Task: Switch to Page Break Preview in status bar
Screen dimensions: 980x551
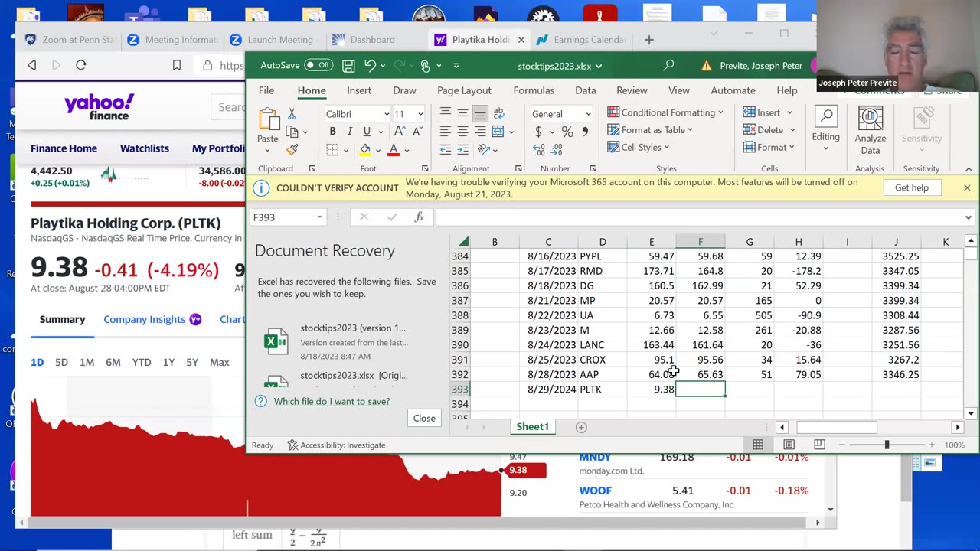Action: [819, 445]
